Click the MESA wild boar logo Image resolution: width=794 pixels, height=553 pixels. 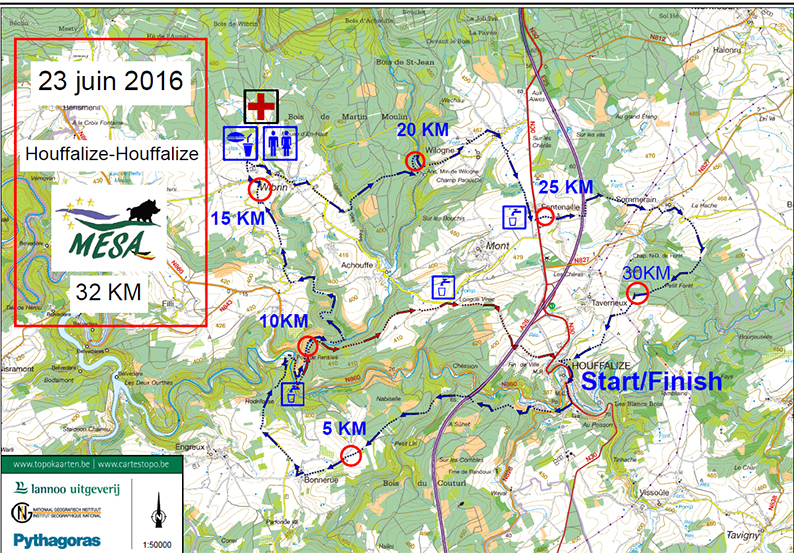tap(109, 228)
